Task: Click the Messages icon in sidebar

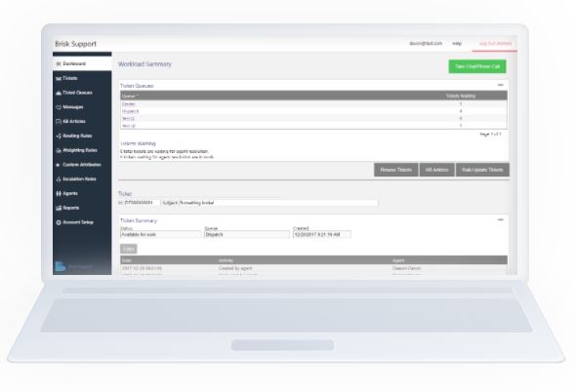Action: pyautogui.click(x=59, y=107)
